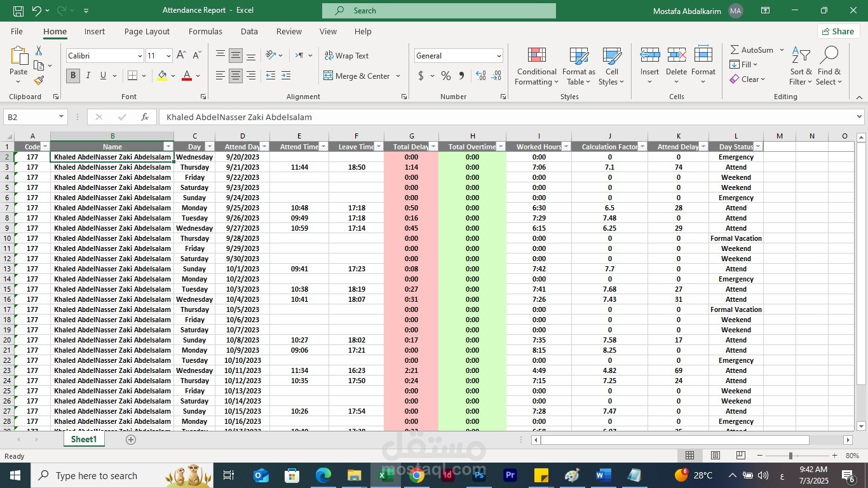This screenshot has width=868, height=488.
Task: Select the Sheet1 tab
Action: (x=84, y=439)
